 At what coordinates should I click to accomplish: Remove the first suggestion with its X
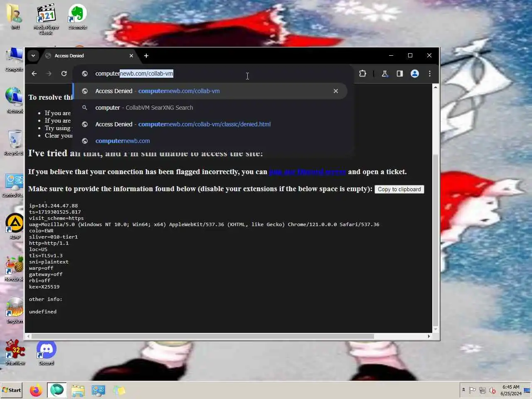click(x=336, y=91)
